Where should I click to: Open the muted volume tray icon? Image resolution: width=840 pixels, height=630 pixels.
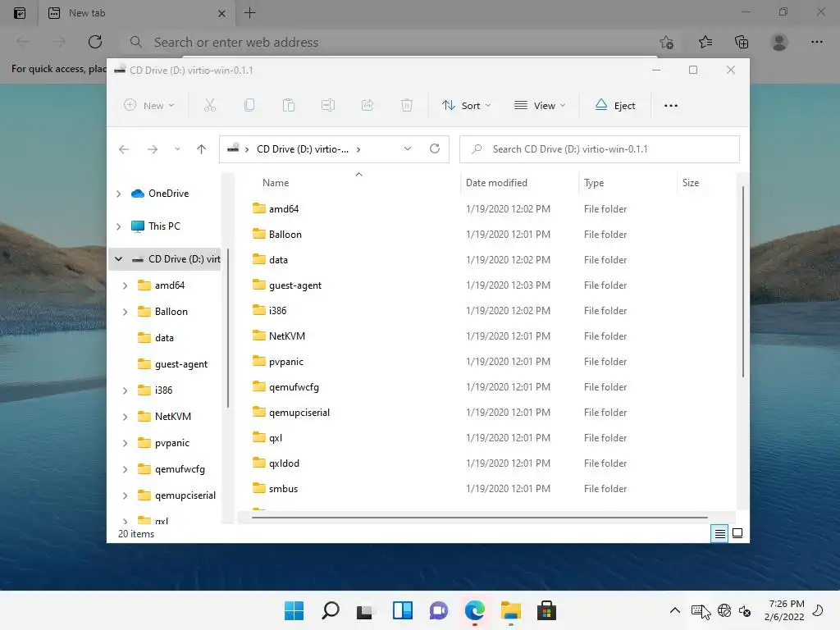[x=745, y=610]
